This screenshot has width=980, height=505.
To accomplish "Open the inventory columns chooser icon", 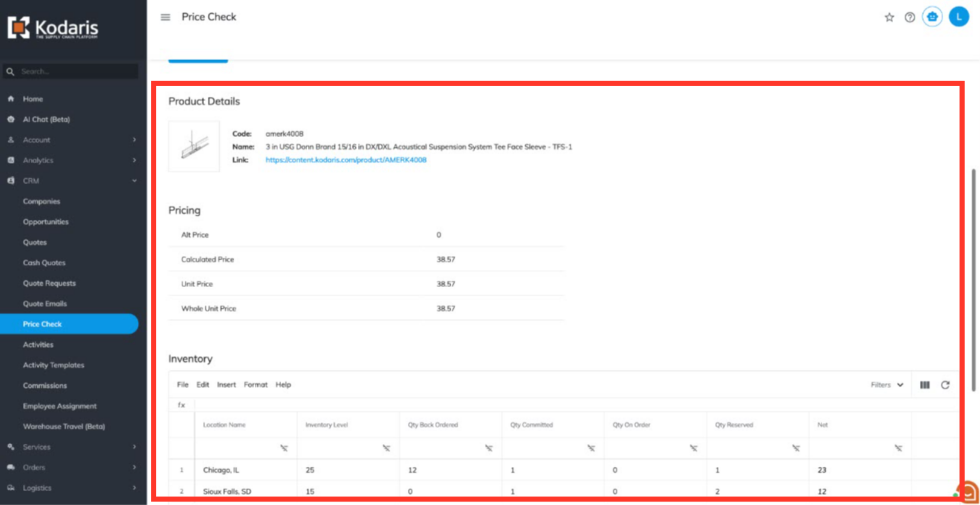I will click(924, 385).
